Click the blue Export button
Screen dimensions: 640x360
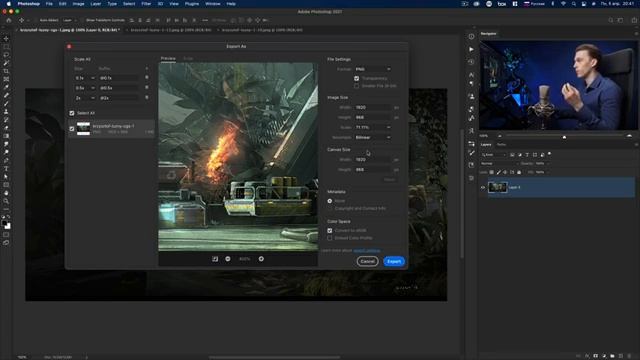pos(394,261)
